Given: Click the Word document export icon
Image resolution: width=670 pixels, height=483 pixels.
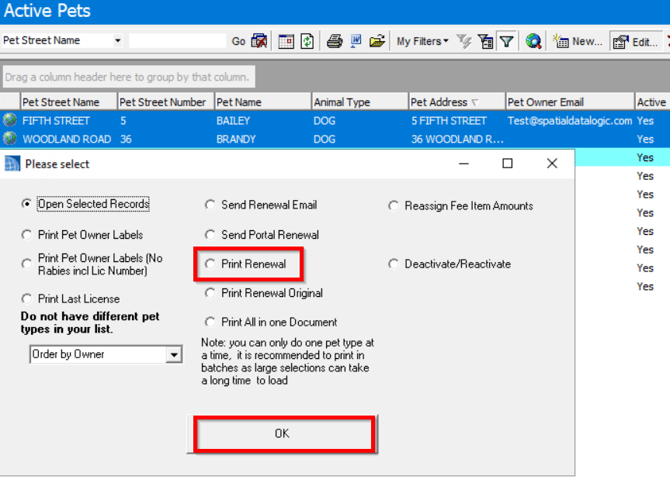Looking at the screenshot, I should pos(356,41).
